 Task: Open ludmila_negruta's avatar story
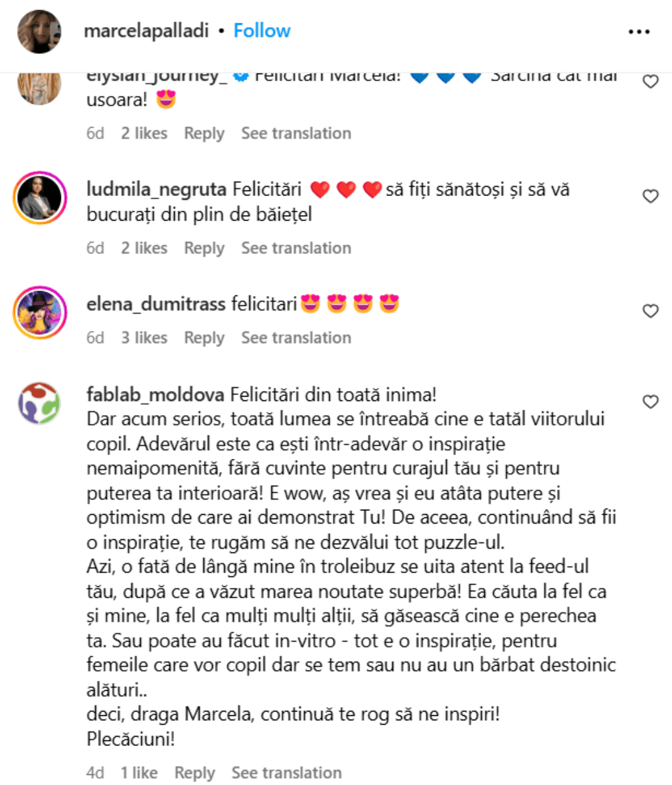(40, 197)
